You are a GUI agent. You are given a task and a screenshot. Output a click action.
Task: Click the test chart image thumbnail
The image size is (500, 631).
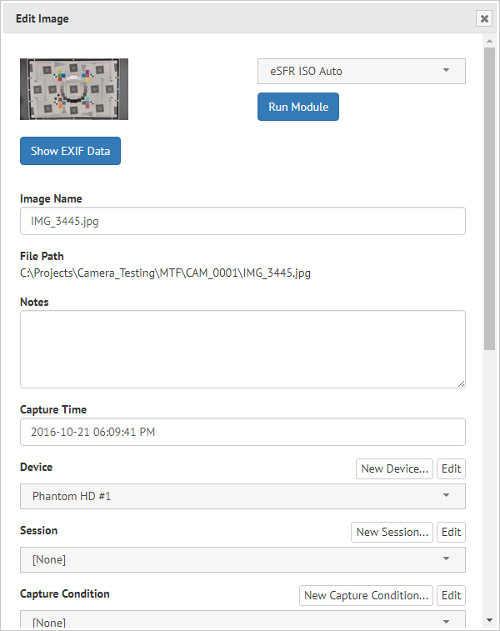point(74,89)
